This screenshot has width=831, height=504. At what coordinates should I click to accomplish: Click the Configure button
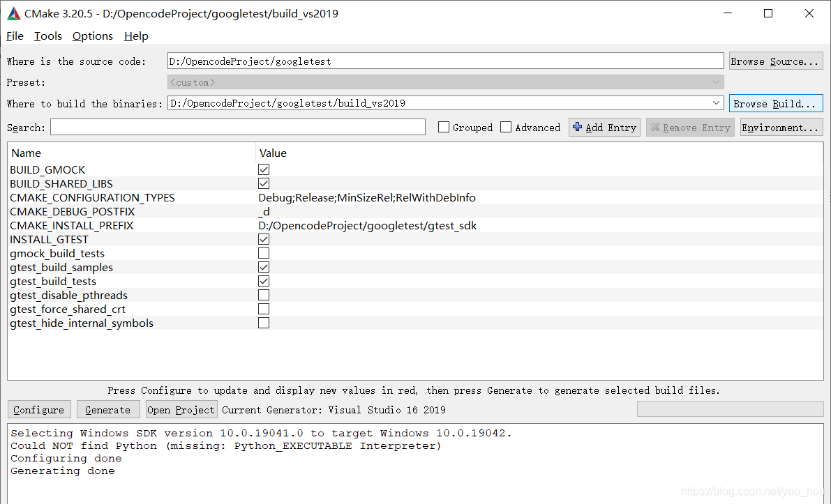pos(39,410)
